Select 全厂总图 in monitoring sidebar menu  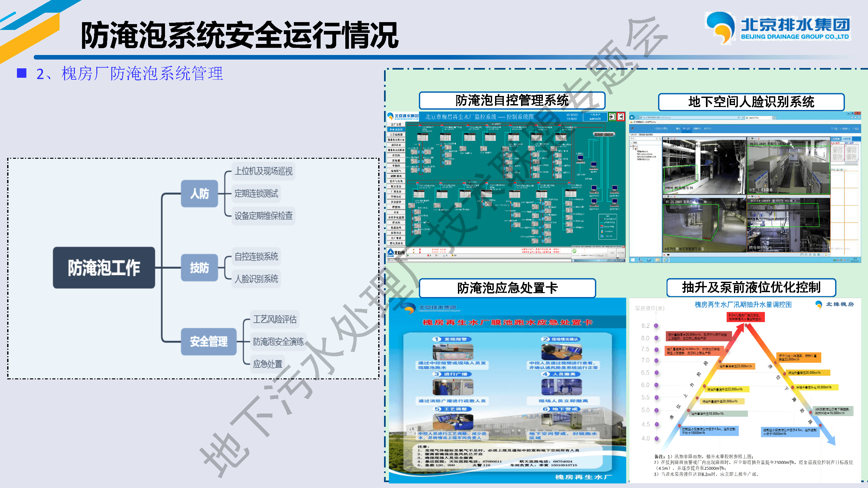tap(396, 124)
